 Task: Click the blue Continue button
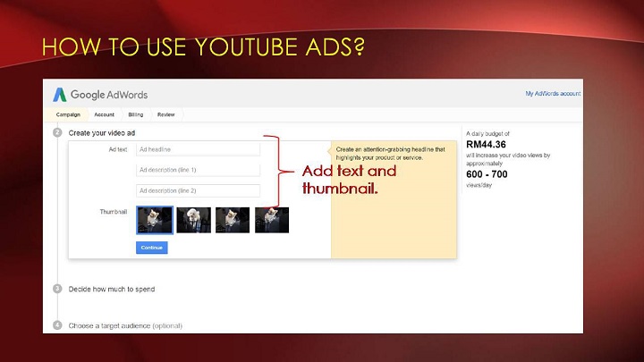[152, 248]
